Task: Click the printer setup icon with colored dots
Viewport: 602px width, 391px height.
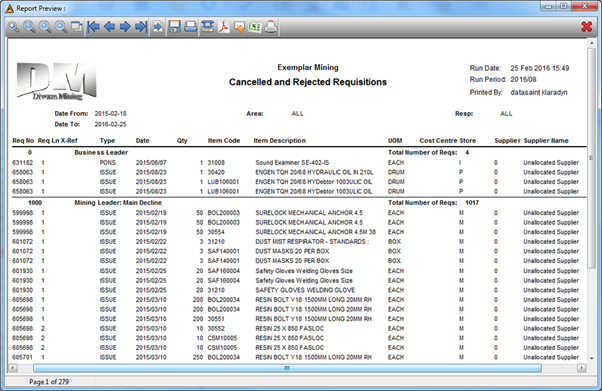Action: tap(207, 27)
